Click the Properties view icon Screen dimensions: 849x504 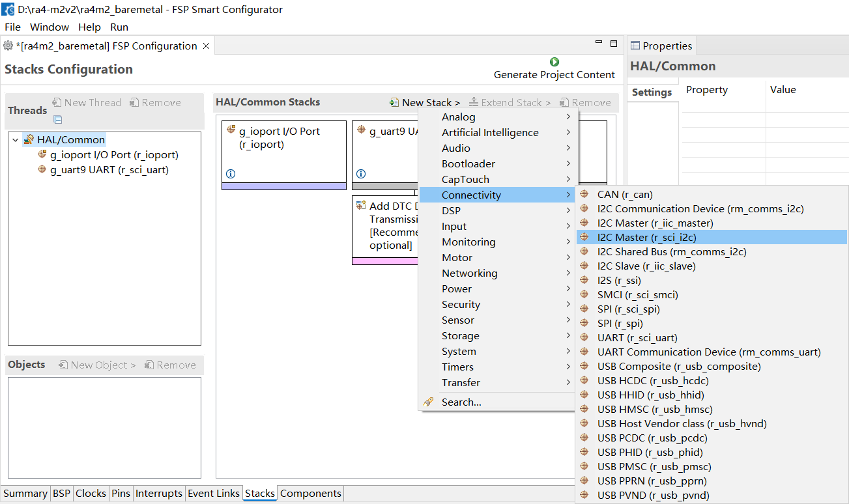tap(635, 46)
